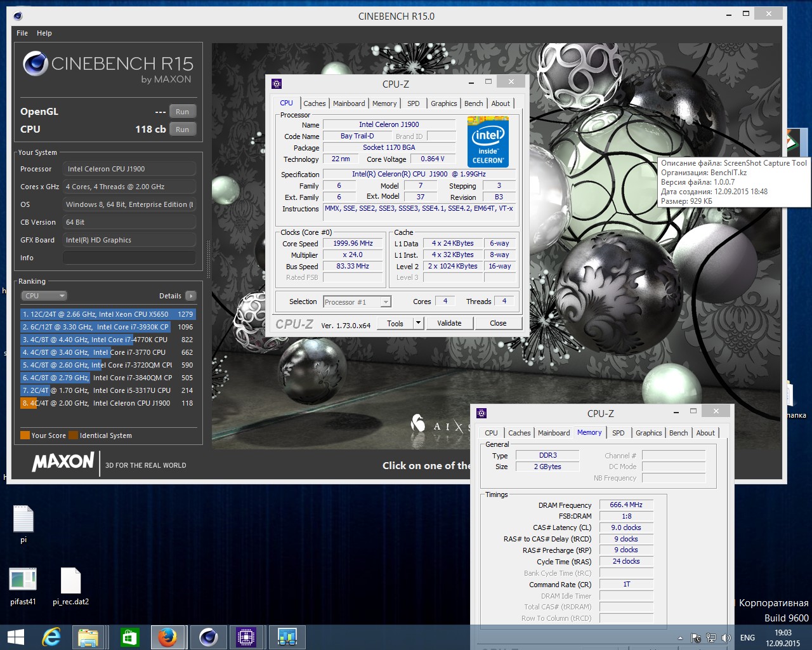Select ranking entry Core i7-3840QM
Screen dimensions: 812x650
pos(108,378)
